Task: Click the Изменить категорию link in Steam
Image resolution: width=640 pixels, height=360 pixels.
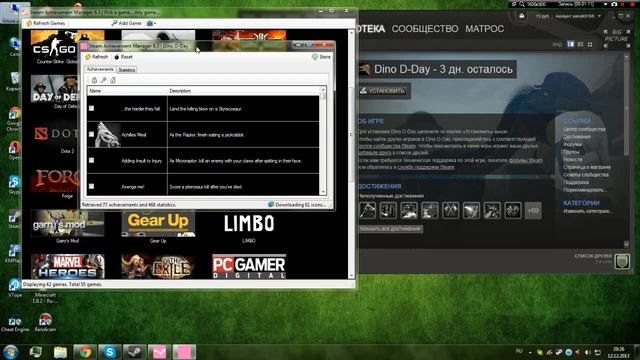Action: pyautogui.click(x=587, y=211)
